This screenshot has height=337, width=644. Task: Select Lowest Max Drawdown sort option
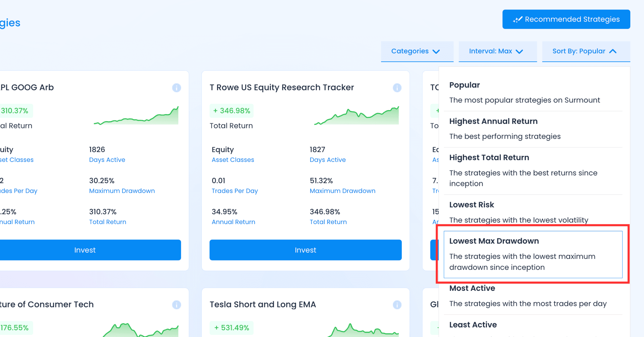(x=533, y=254)
